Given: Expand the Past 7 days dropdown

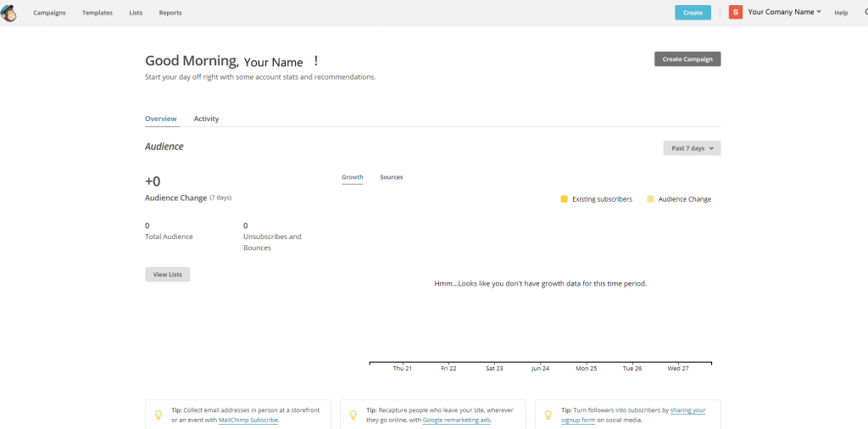Looking at the screenshot, I should 692,148.
